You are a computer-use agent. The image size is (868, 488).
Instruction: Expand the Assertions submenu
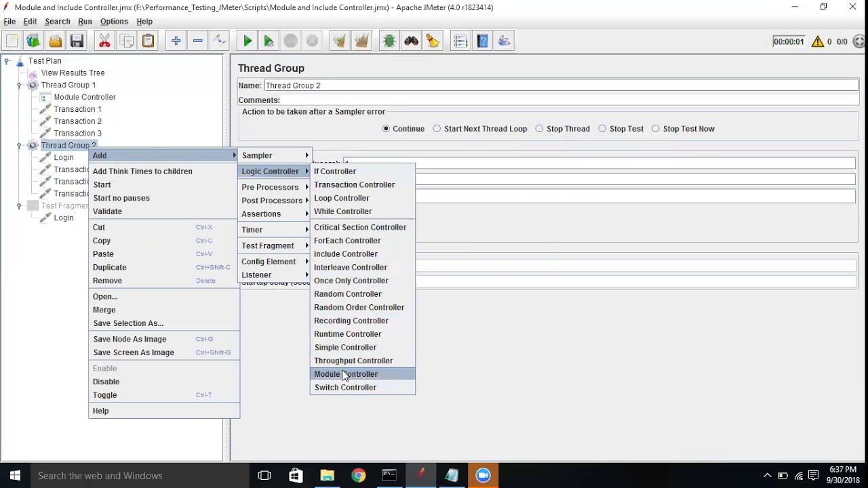point(274,214)
